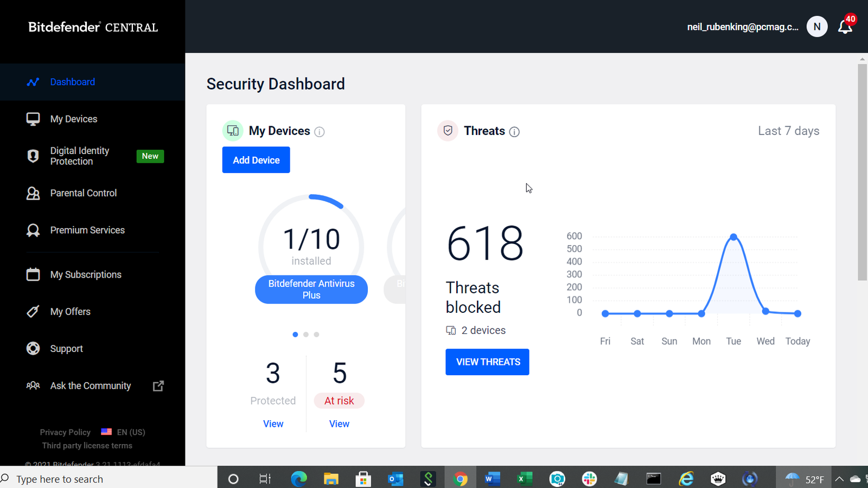
Task: Click the Today data point on chart
Action: (797, 313)
